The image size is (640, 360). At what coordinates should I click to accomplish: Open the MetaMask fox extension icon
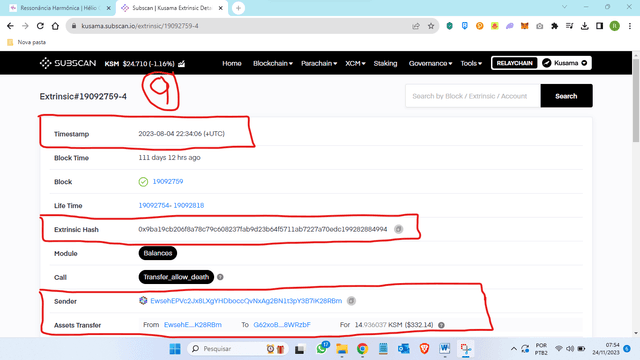524,26
